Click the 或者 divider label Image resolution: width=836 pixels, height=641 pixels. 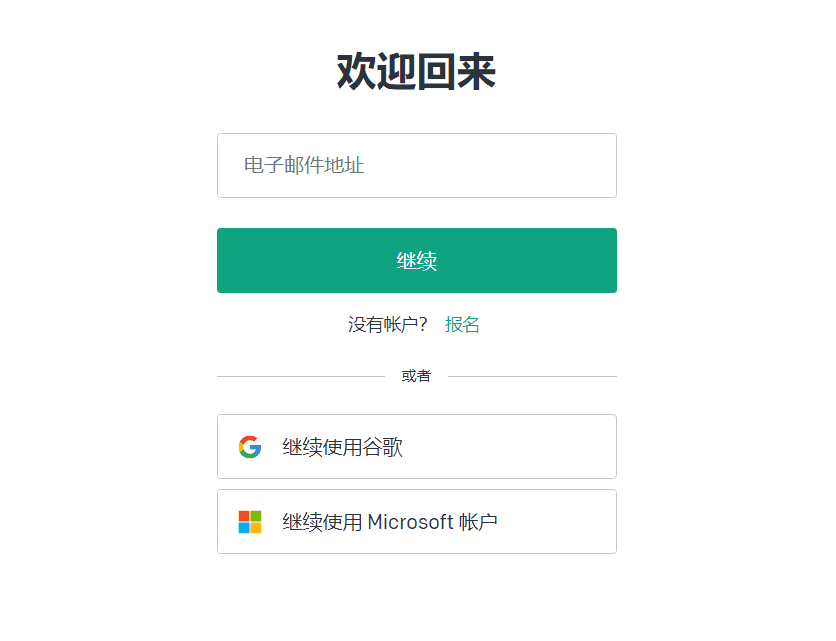pyautogui.click(x=417, y=375)
